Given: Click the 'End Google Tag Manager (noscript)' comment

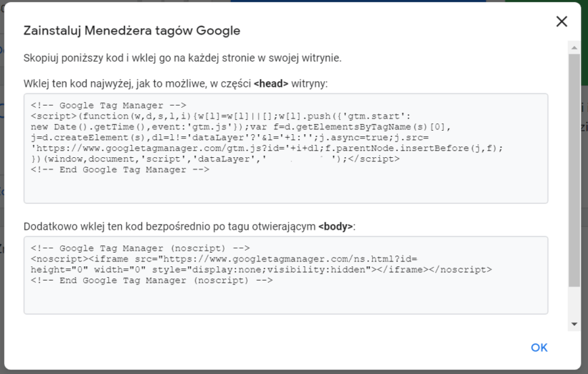Looking at the screenshot, I should (x=151, y=280).
